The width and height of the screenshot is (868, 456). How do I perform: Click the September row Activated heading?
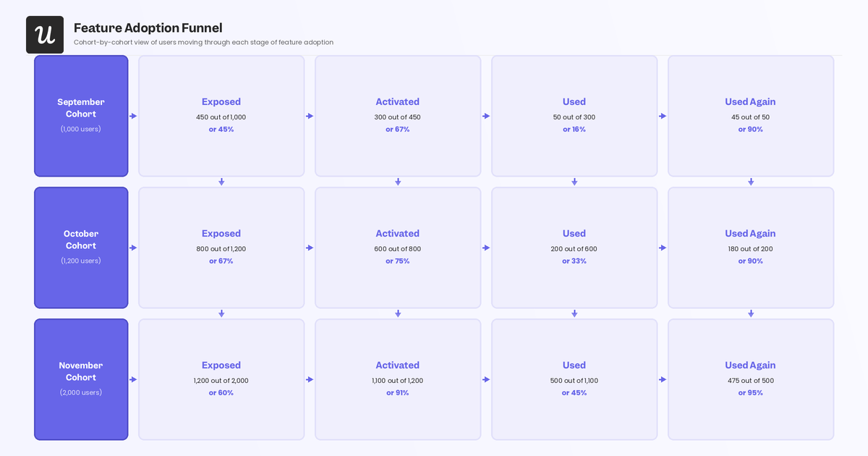click(x=398, y=102)
